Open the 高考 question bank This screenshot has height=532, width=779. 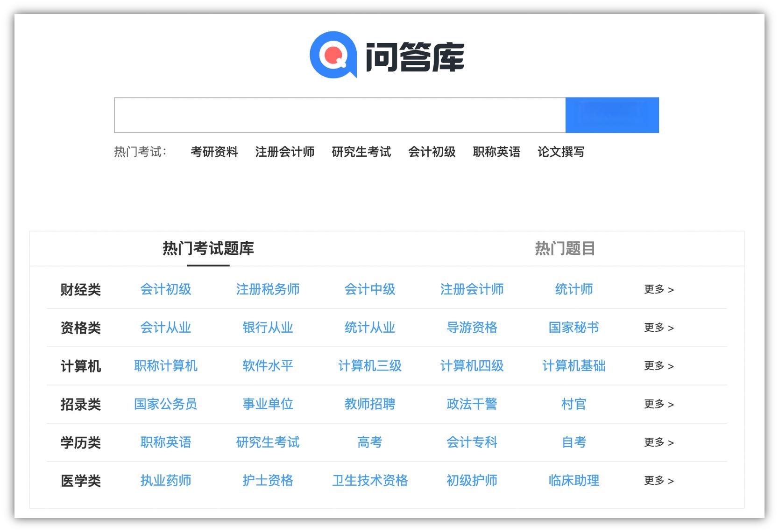click(370, 442)
